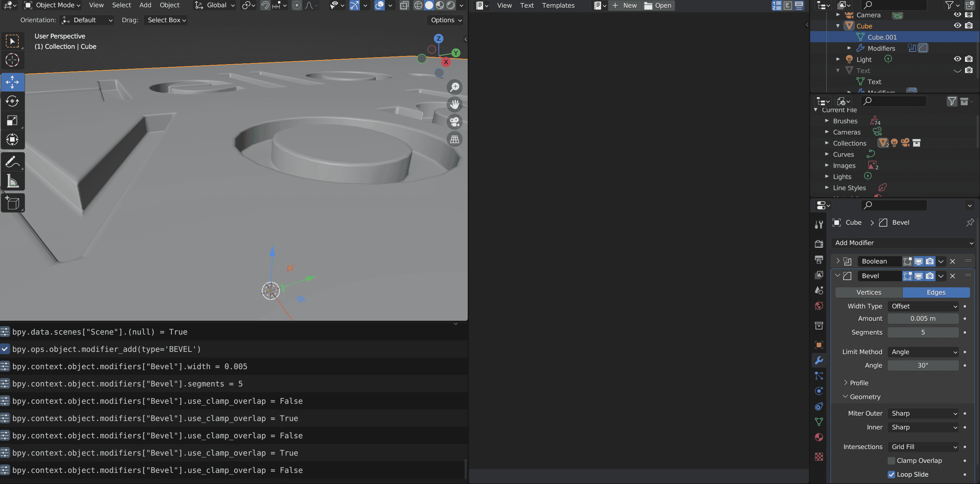This screenshot has width=980, height=484.
Task: Click the Z axis on navigation gizmo
Action: (x=439, y=38)
